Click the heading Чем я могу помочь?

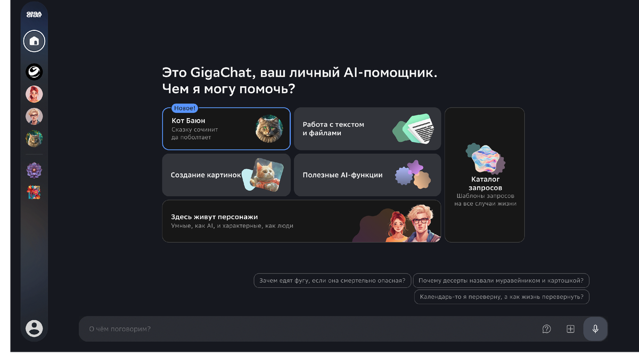pyautogui.click(x=228, y=89)
